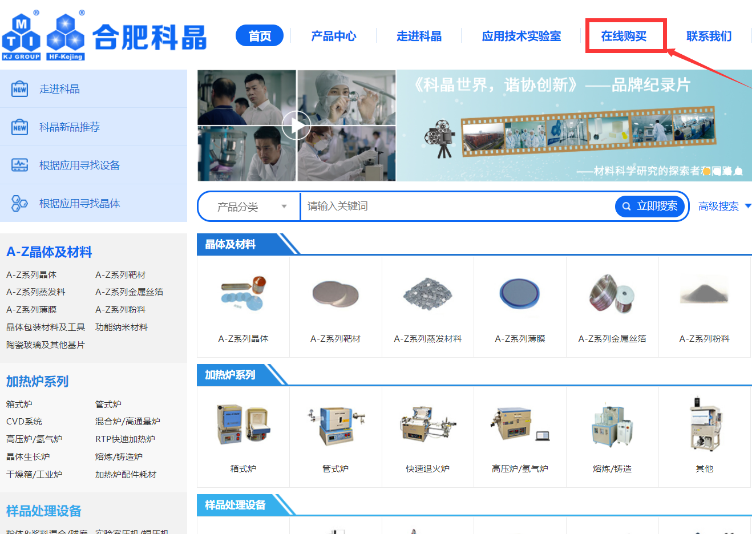Image resolution: width=756 pixels, height=534 pixels.
Task: Open the 产品中心 menu item
Action: click(x=333, y=36)
